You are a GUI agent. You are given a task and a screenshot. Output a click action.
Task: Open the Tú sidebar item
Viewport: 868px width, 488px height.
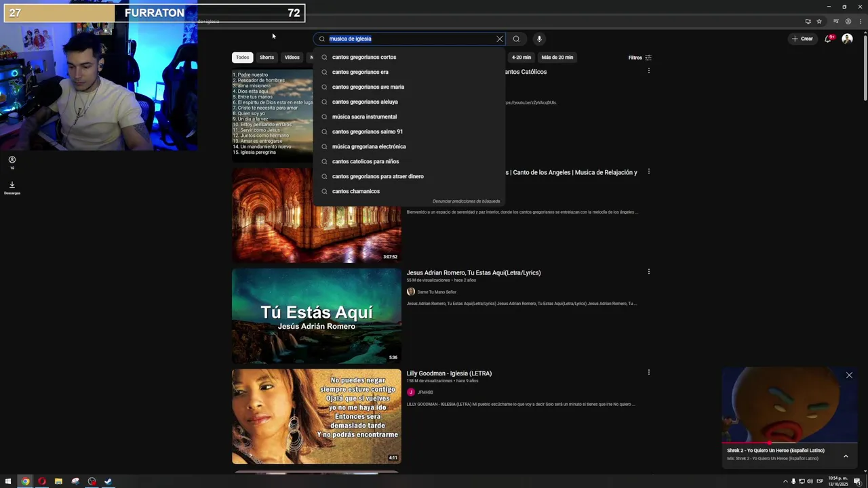tap(12, 163)
